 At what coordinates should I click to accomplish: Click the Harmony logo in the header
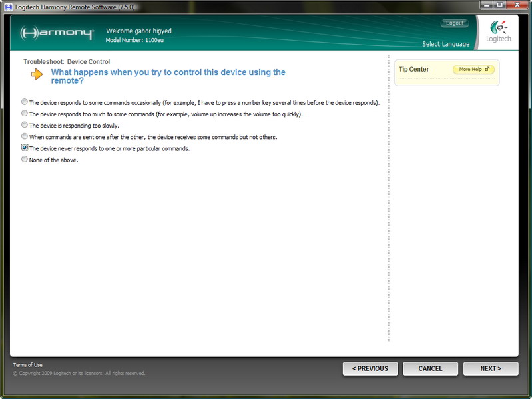pyautogui.click(x=57, y=33)
